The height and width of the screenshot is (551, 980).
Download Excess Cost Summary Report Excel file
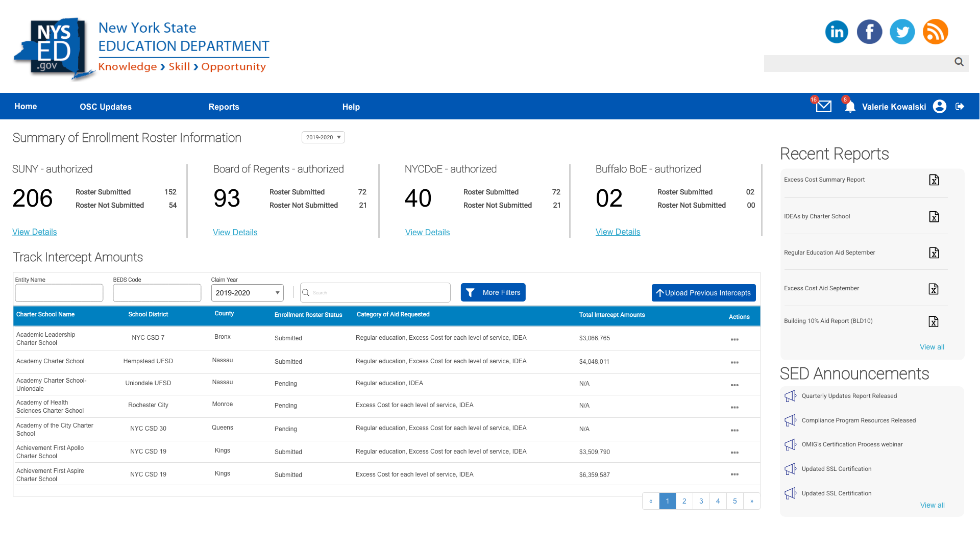tap(934, 180)
